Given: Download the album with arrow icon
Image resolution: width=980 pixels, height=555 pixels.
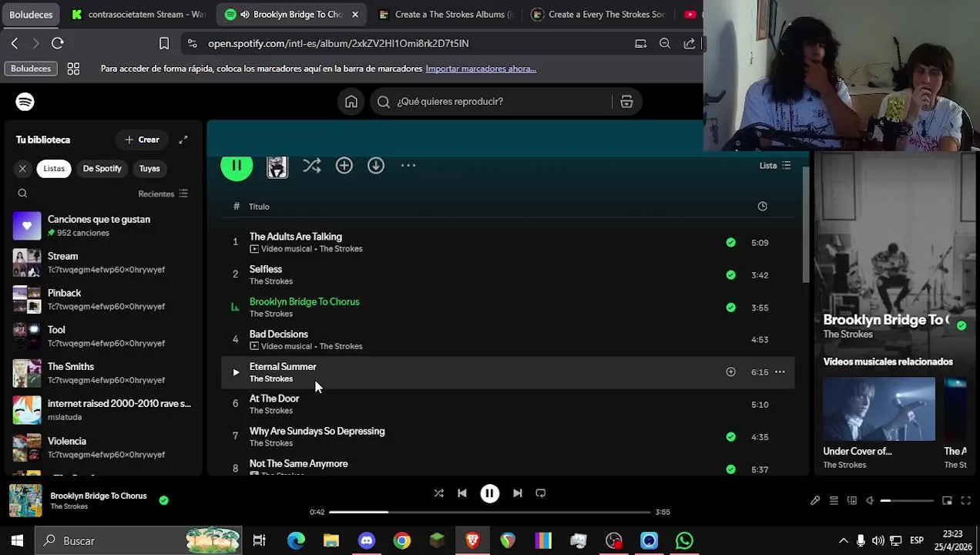Looking at the screenshot, I should click(376, 166).
